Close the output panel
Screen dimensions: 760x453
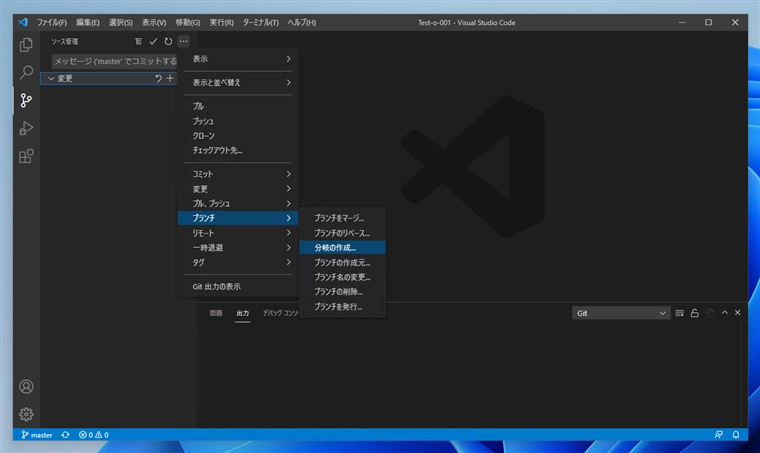[x=738, y=313]
